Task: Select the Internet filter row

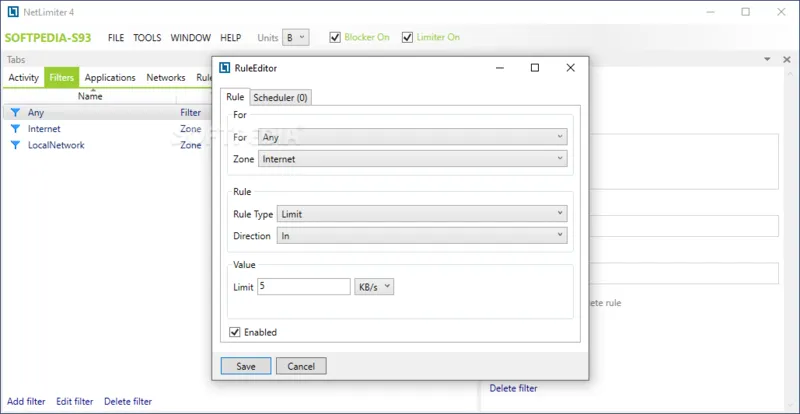Action: pyautogui.click(x=106, y=129)
